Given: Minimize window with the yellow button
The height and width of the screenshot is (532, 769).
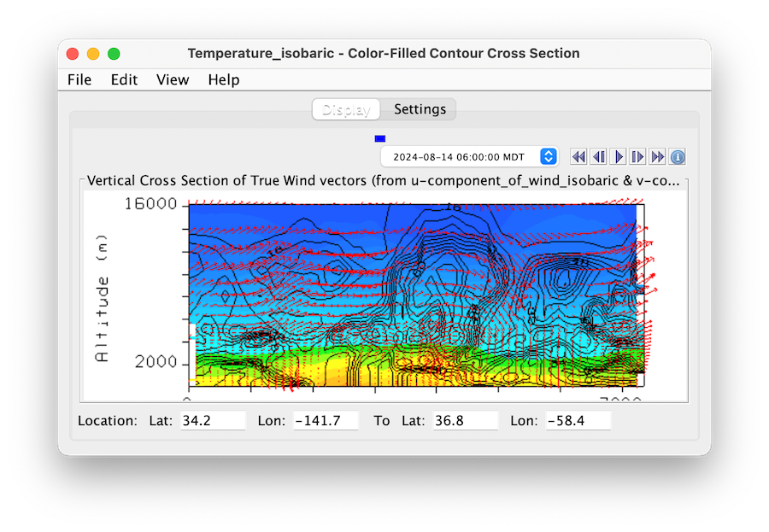Looking at the screenshot, I should coord(93,54).
